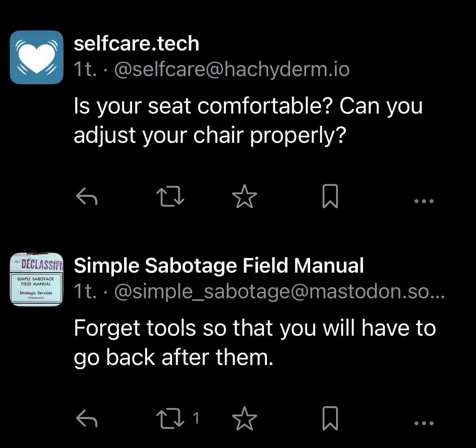Open more options for selfcare.tech post
The height and width of the screenshot is (448, 476).
coord(424,201)
